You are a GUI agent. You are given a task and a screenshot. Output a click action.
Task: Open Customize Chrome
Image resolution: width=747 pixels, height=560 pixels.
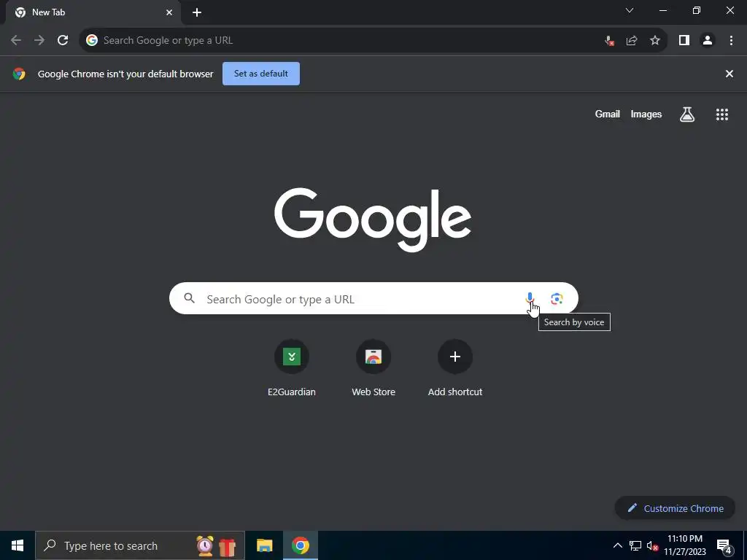click(x=675, y=508)
